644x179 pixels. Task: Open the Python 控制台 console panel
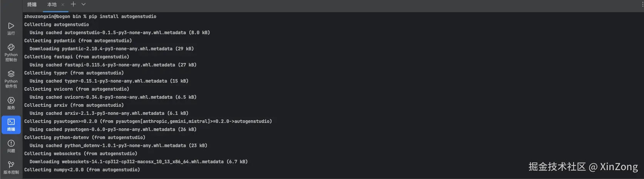tap(11, 52)
